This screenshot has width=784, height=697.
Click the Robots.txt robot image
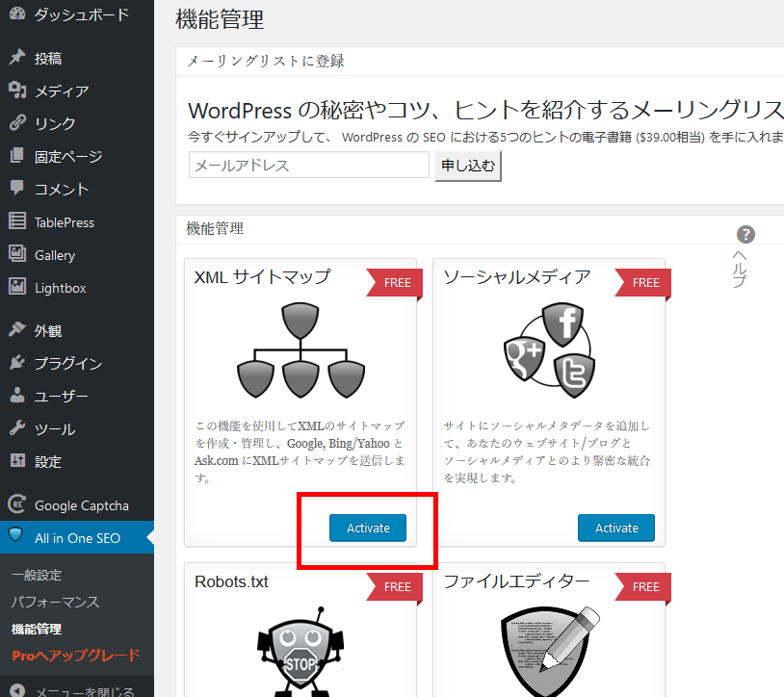click(301, 652)
